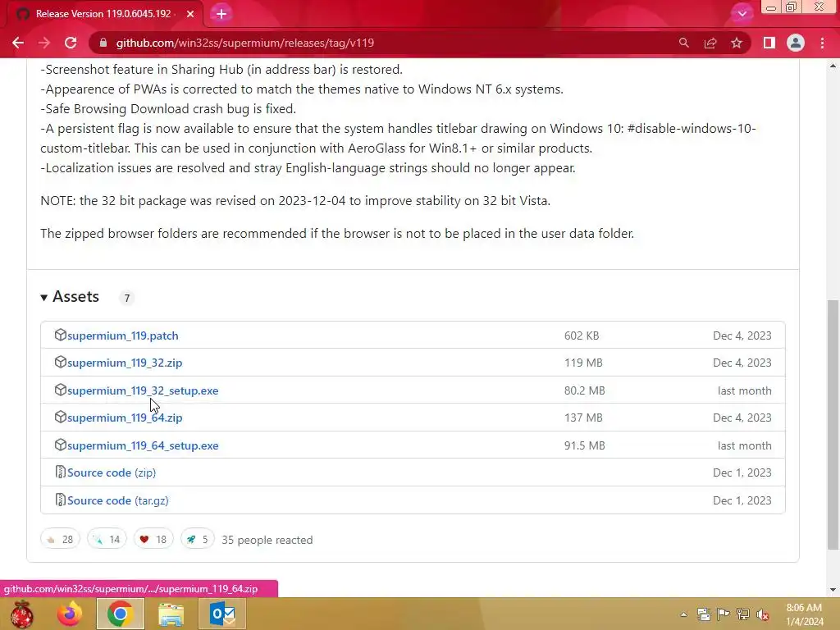840x630 pixels.
Task: Open the zoom magnifier icon in address bar
Action: click(x=683, y=43)
